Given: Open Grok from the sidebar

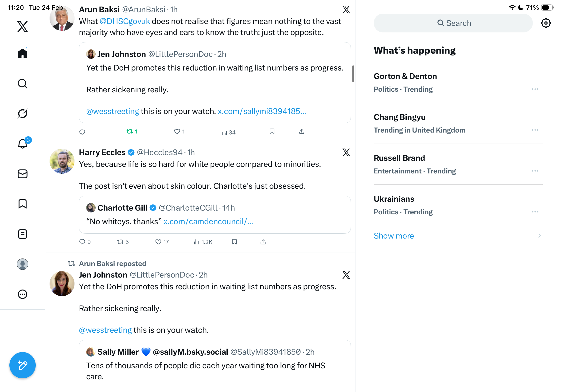Looking at the screenshot, I should pyautogui.click(x=23, y=114).
